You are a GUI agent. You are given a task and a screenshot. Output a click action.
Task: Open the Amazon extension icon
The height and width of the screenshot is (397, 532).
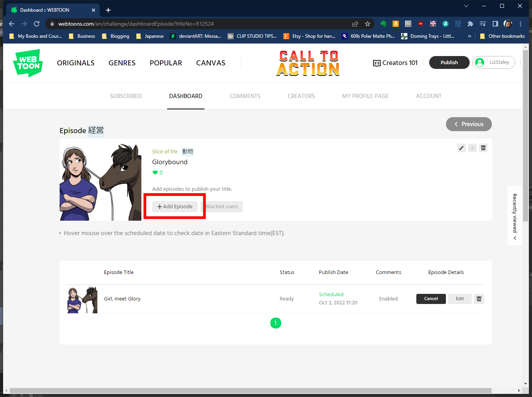[396, 24]
